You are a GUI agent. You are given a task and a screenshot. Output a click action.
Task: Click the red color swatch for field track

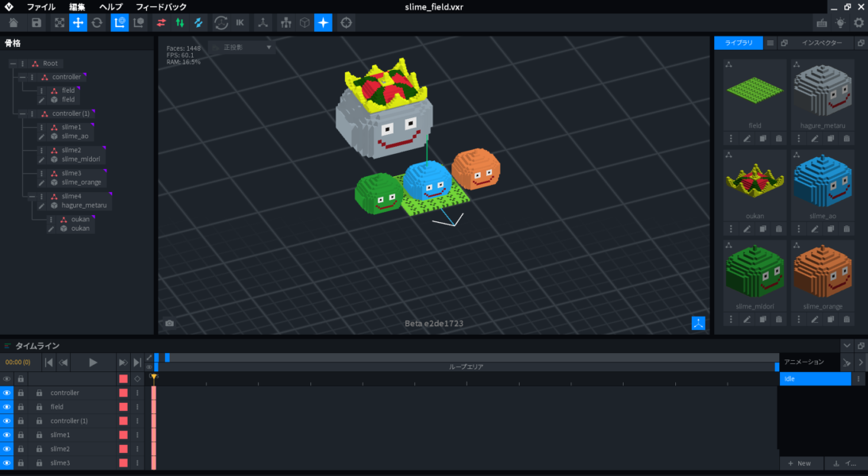(124, 407)
